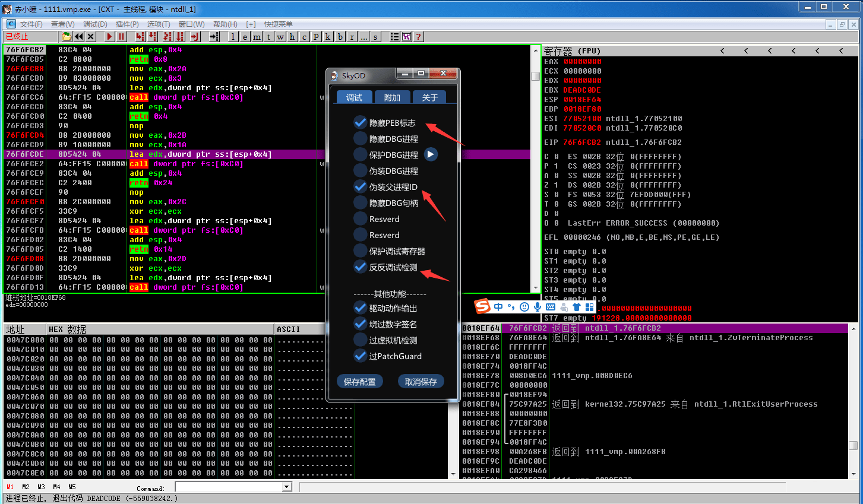The image size is (863, 504).
Task: Open the 插件(P) menu
Action: (127, 24)
